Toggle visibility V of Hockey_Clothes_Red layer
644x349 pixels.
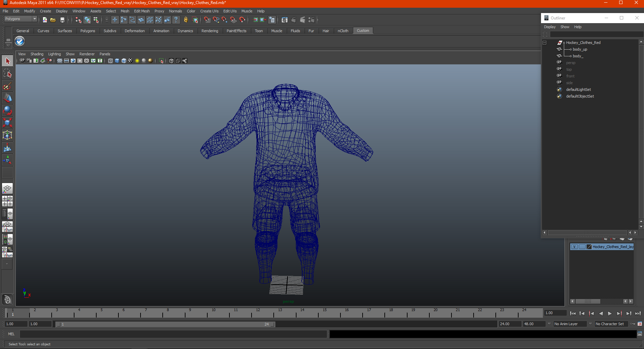574,247
